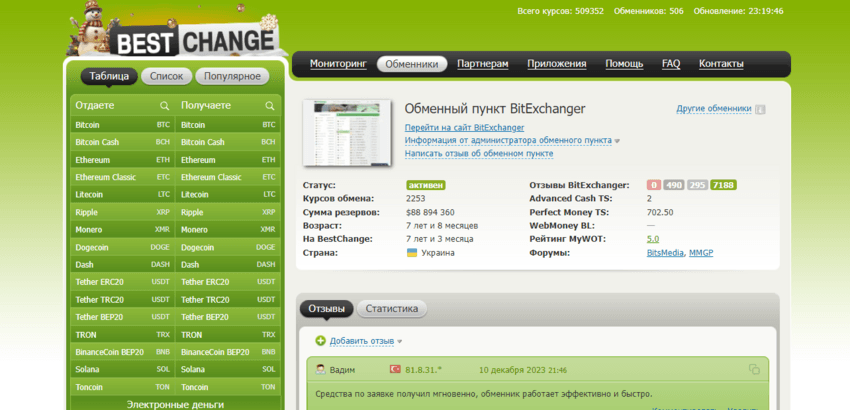The width and height of the screenshot is (850, 410).
Task: Select the Таблица view mode
Action: click(x=108, y=76)
